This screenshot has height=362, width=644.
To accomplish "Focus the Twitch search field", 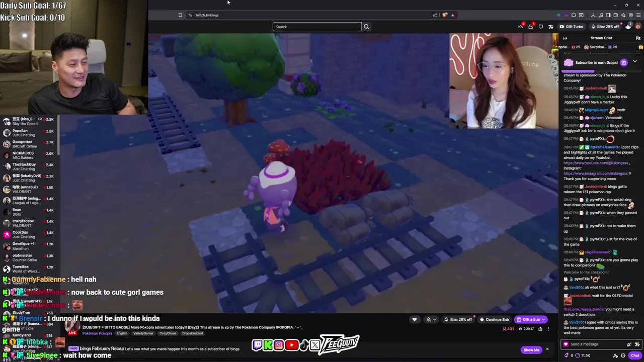I will tap(317, 27).
